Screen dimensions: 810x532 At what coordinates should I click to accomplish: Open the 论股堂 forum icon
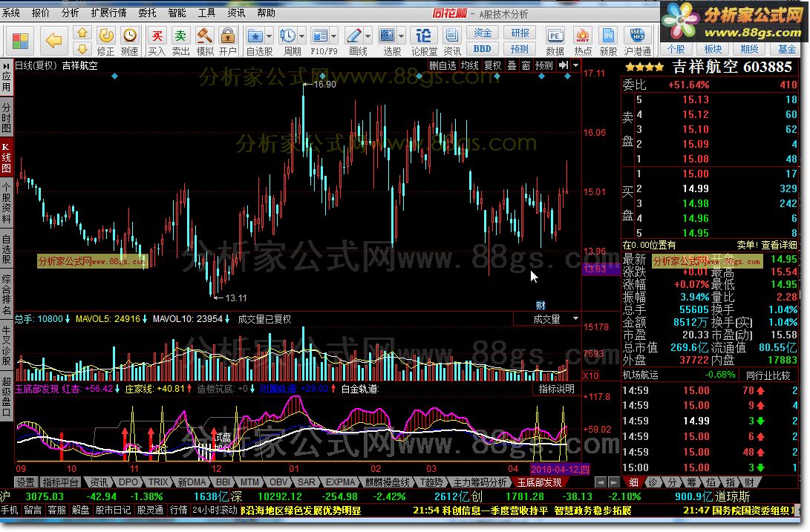pyautogui.click(x=424, y=36)
